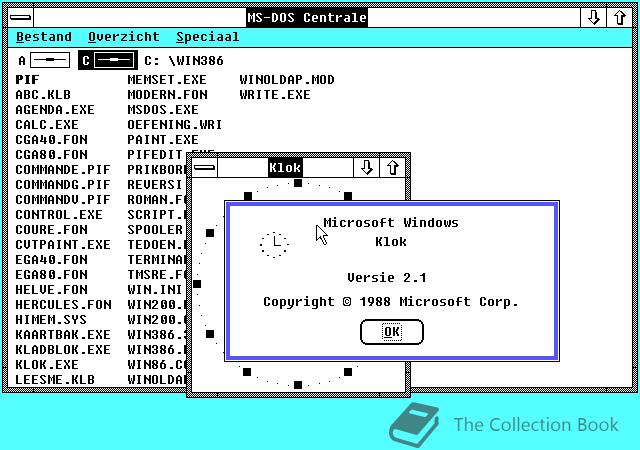Open the Overzicht menu
Viewport: 640px width, 450px height.
(x=124, y=37)
